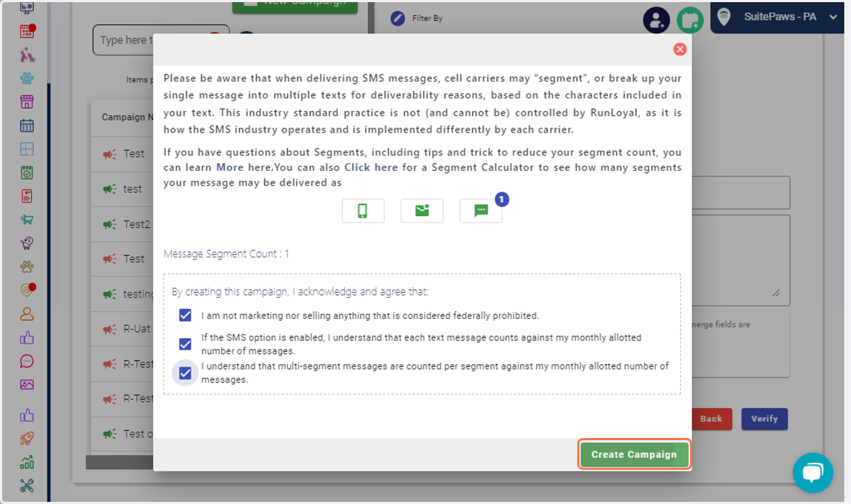Open the brown single paw sidebar icon
Screen dimensions: 851x504
point(27,267)
